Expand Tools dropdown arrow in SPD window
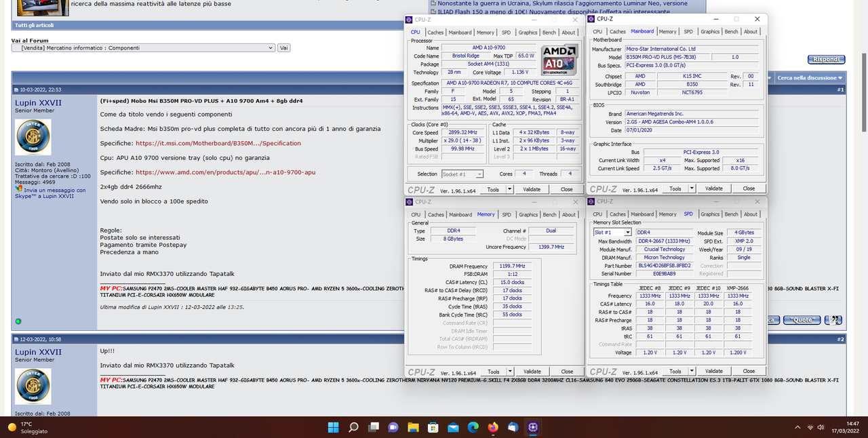 tap(692, 371)
